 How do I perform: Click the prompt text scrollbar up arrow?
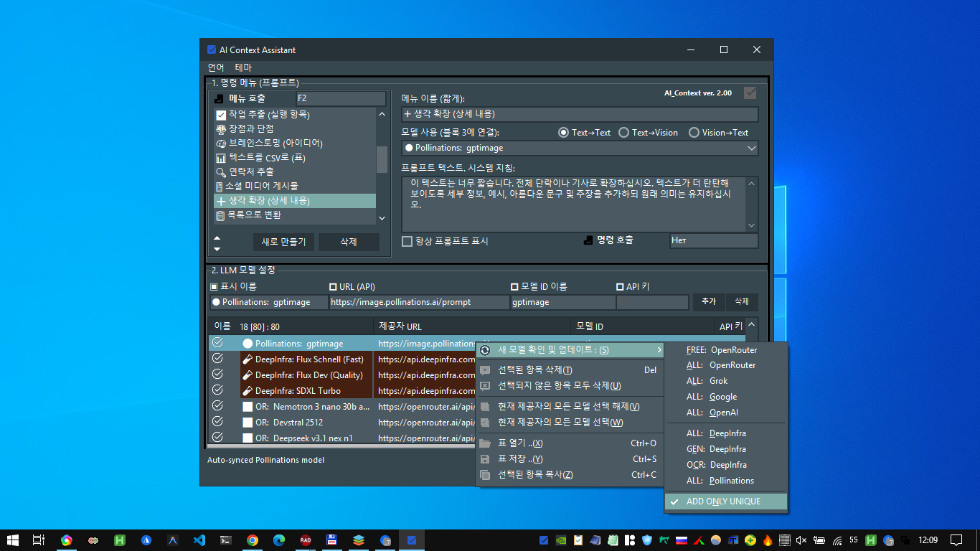pyautogui.click(x=752, y=183)
